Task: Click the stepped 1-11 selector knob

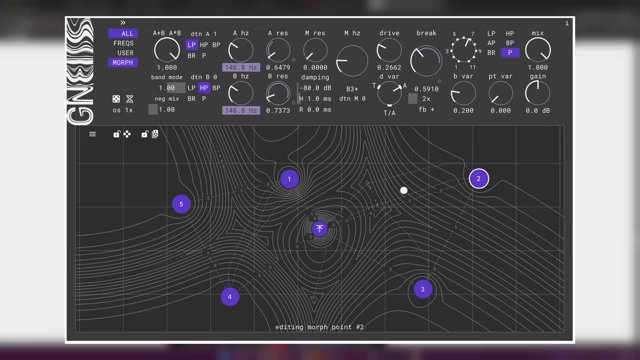Action: tap(464, 50)
